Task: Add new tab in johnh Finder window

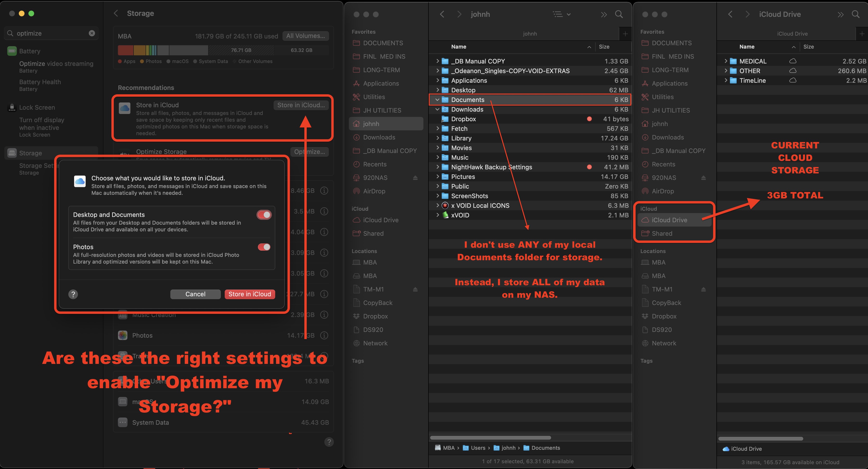Action: pos(625,34)
